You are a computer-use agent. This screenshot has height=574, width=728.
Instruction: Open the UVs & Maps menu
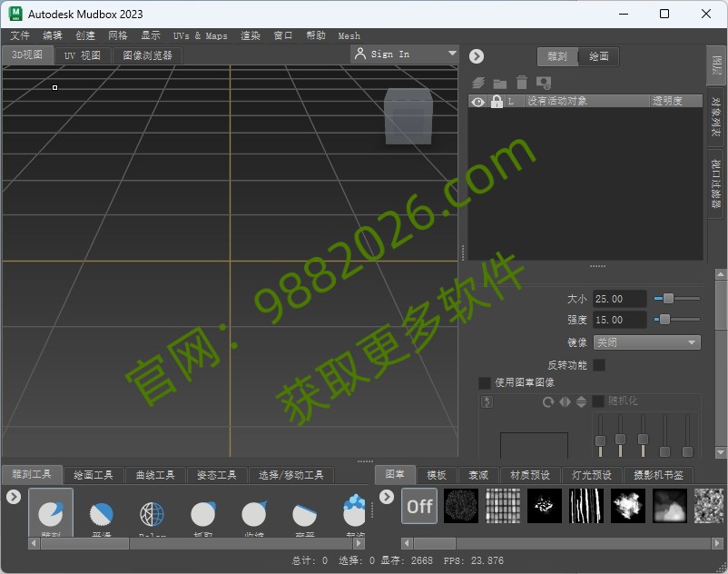[x=200, y=35]
